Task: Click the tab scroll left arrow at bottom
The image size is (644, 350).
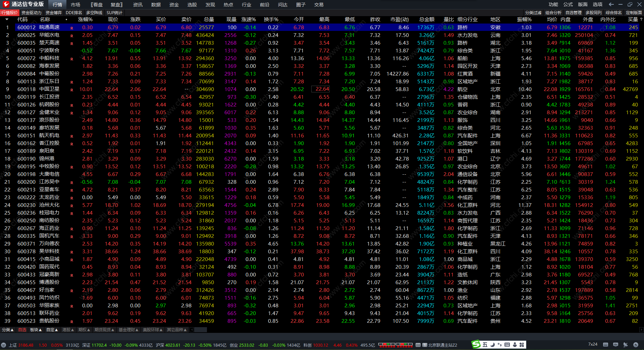Action: click(192, 330)
